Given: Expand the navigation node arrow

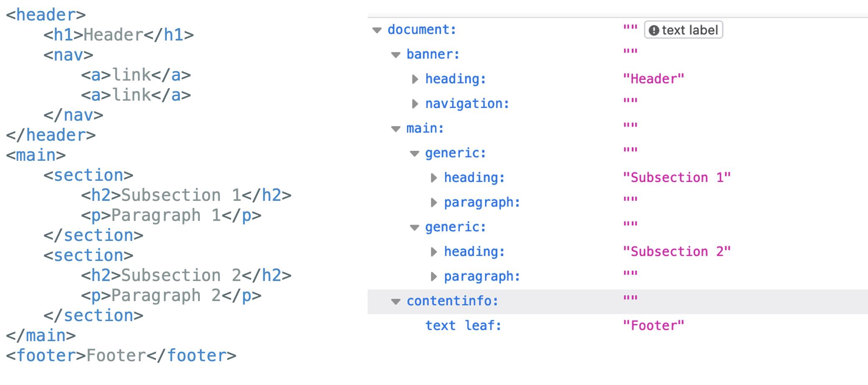Looking at the screenshot, I should point(415,104).
